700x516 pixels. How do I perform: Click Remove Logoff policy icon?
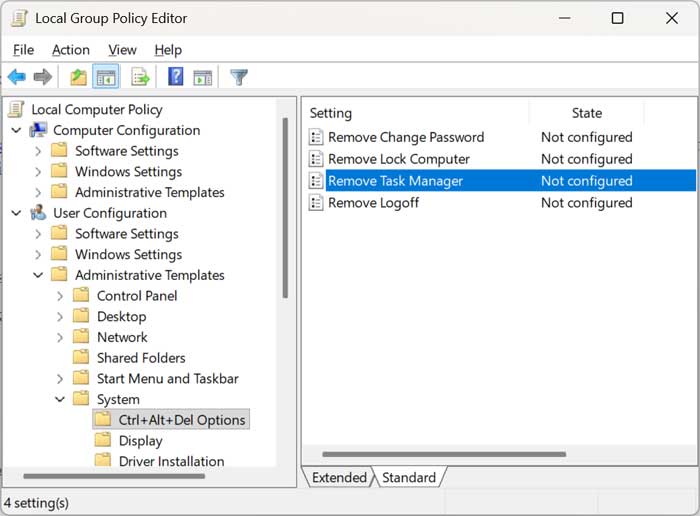click(316, 203)
